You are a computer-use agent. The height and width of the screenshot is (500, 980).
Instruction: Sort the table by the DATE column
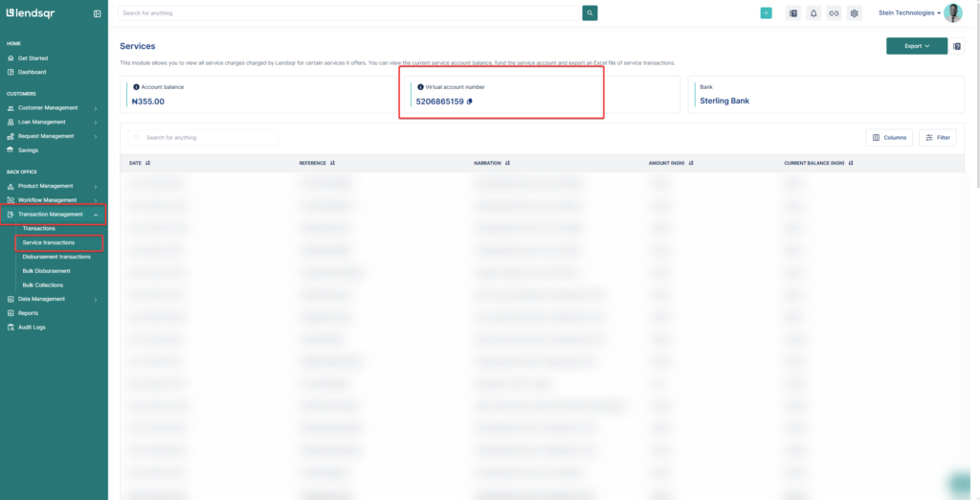140,163
